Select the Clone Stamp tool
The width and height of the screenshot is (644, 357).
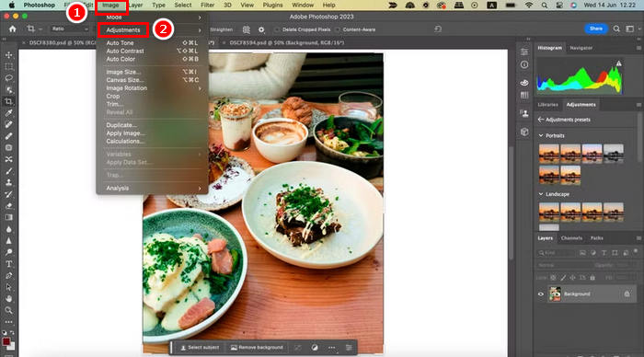(x=8, y=182)
